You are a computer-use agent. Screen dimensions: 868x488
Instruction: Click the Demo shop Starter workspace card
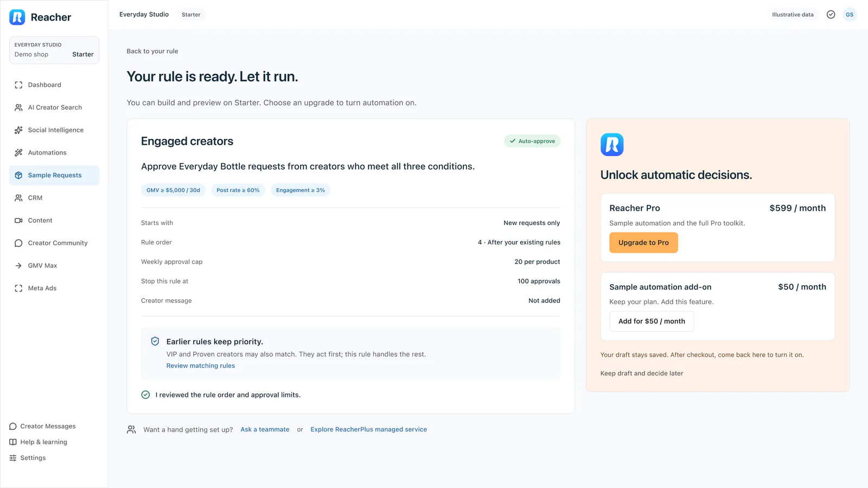(x=54, y=50)
